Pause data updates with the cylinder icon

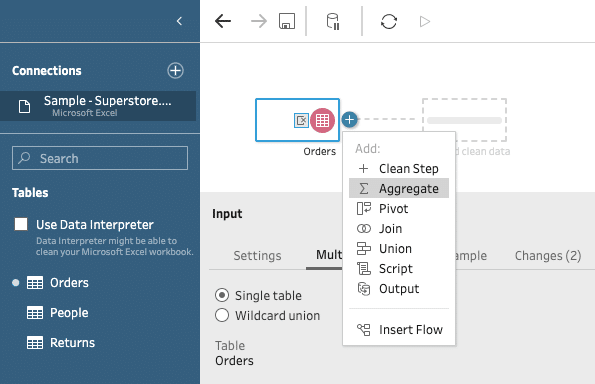[333, 21]
